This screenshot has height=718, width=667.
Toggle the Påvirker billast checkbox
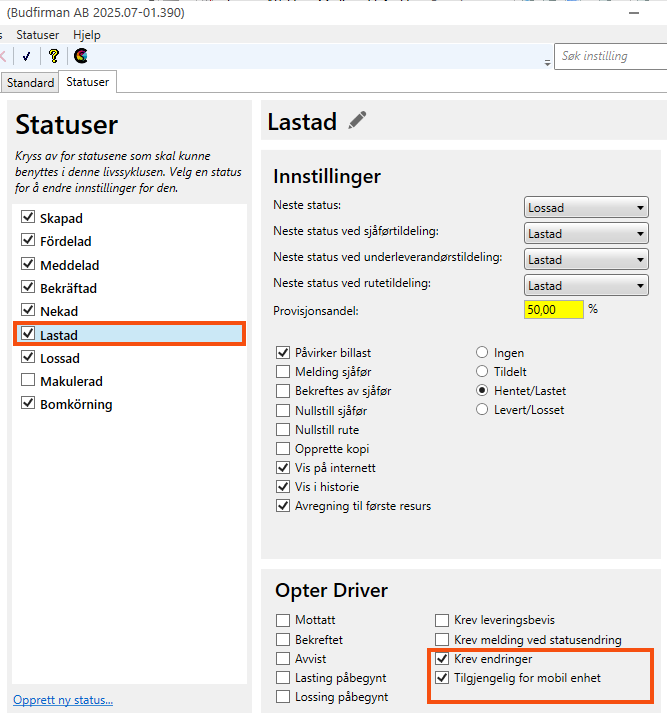[284, 353]
